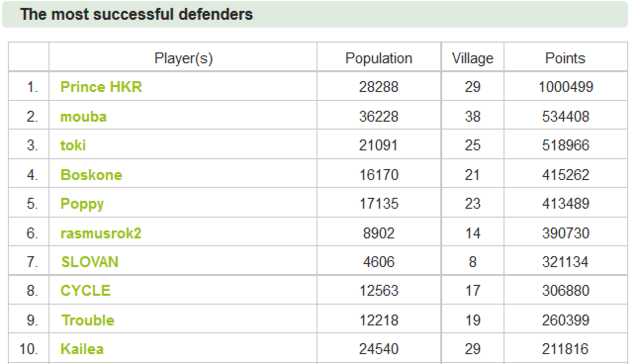Open mouba player profile link
This screenshot has height=364, width=640.
(x=83, y=117)
